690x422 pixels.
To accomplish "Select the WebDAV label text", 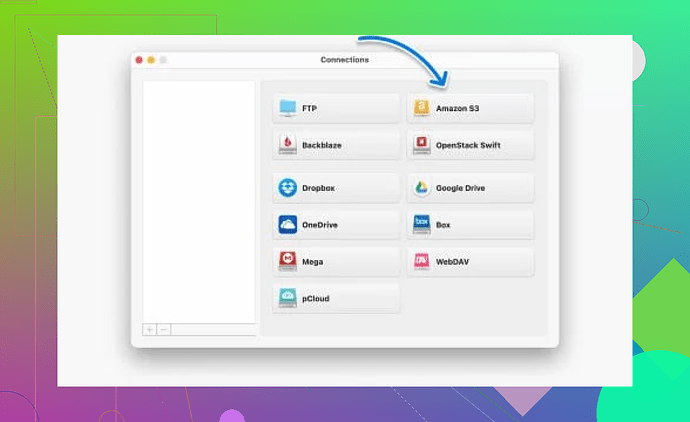I will pyautogui.click(x=452, y=262).
